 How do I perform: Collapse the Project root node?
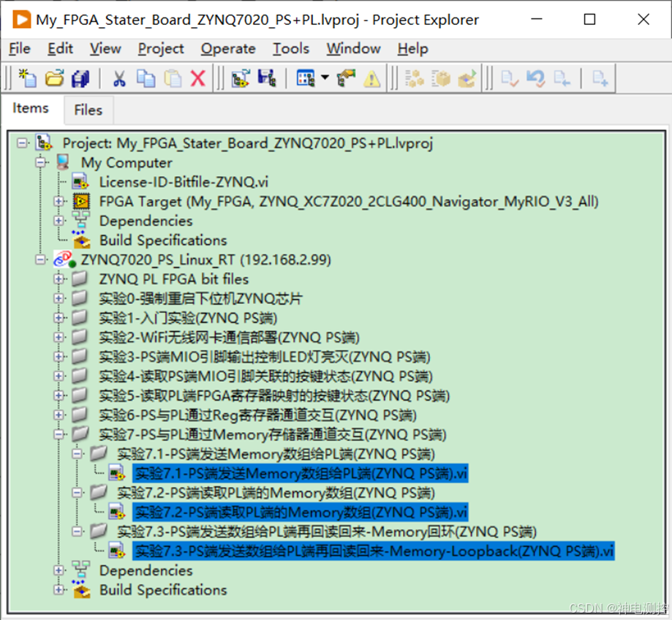[22, 143]
